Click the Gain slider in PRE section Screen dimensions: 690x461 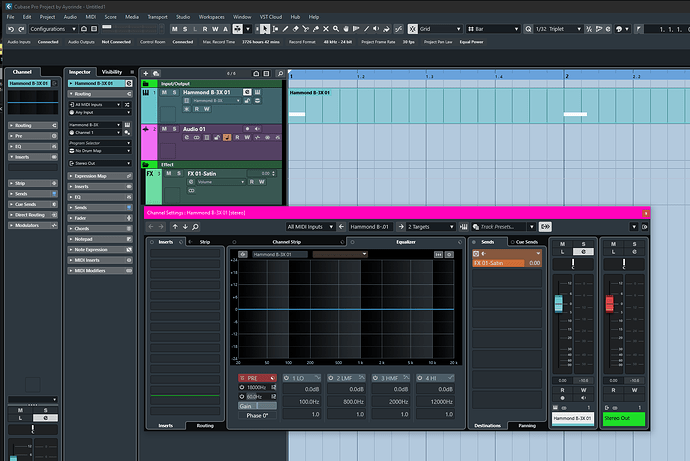tap(257, 406)
